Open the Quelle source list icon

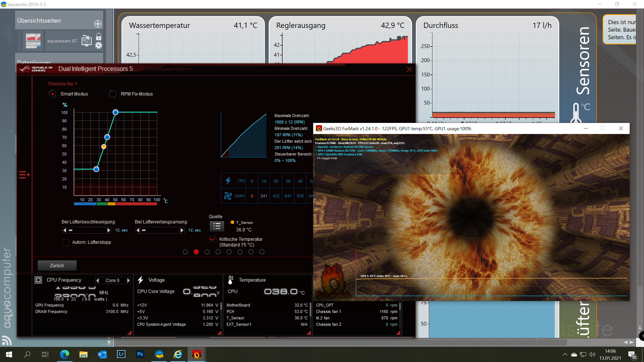click(217, 226)
